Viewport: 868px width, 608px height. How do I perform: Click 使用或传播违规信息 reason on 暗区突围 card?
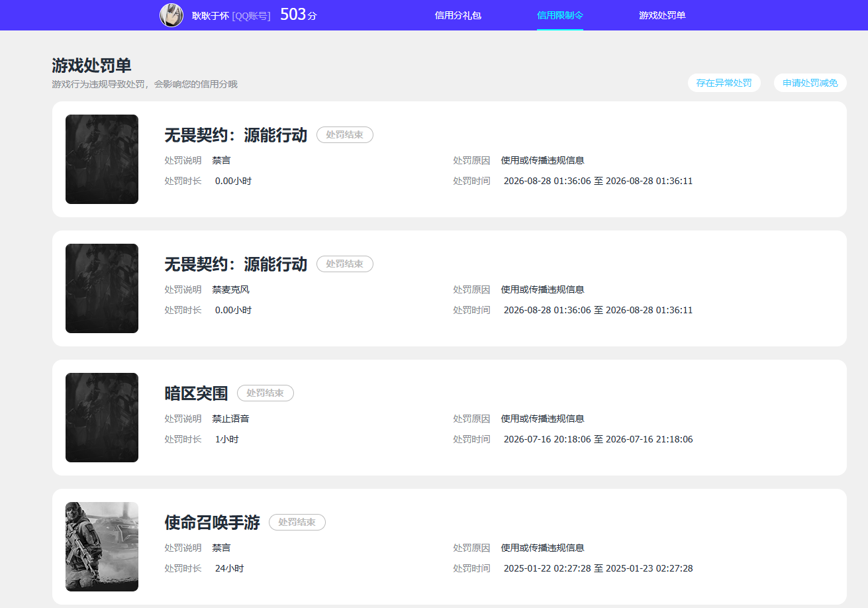(x=543, y=419)
